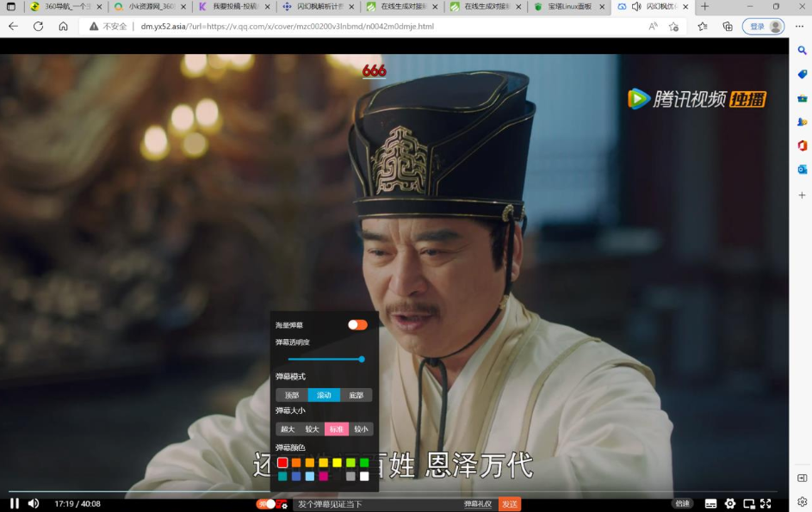Screen dimensions: 812x512
Task: Select 滚动 danmaku mode
Action: coord(324,395)
